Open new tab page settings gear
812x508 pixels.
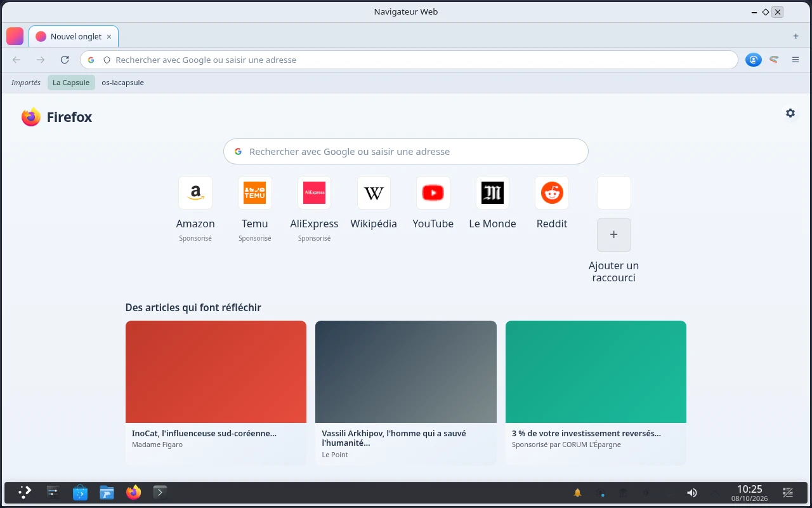[790, 113]
